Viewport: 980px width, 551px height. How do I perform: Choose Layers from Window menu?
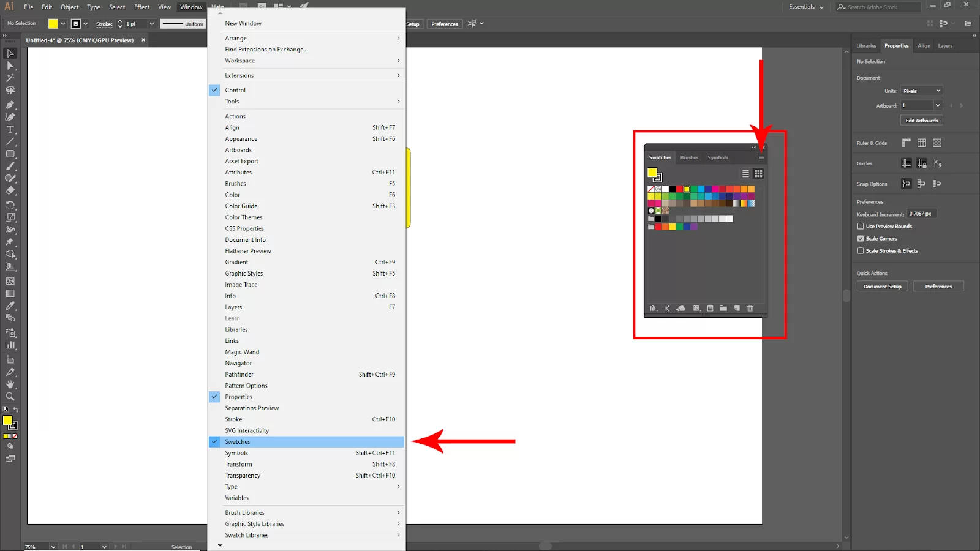306,307
